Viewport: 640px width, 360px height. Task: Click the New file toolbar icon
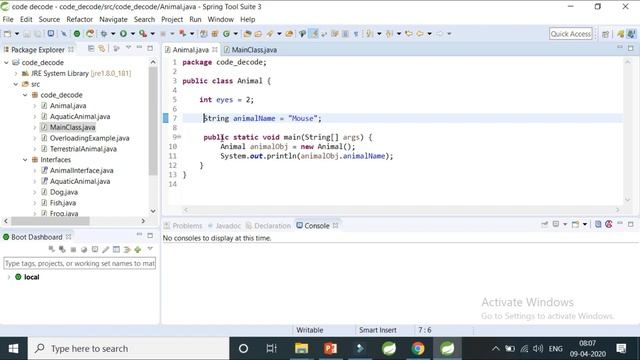coord(7,34)
